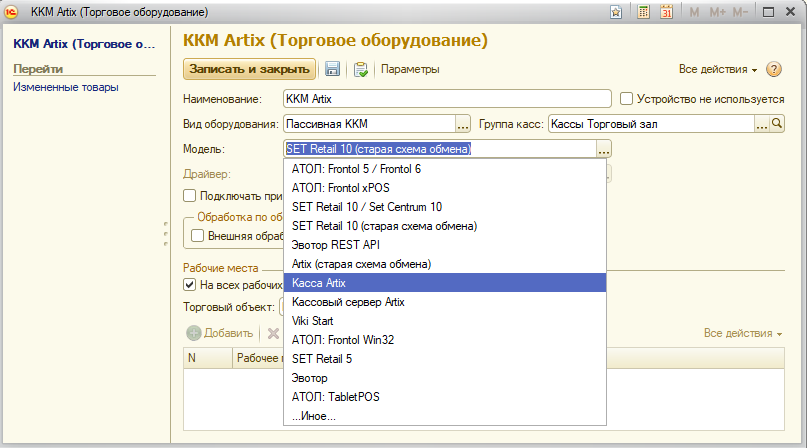
Task: Uncheck 'На всех рабочих' checkbox
Action: 189,284
